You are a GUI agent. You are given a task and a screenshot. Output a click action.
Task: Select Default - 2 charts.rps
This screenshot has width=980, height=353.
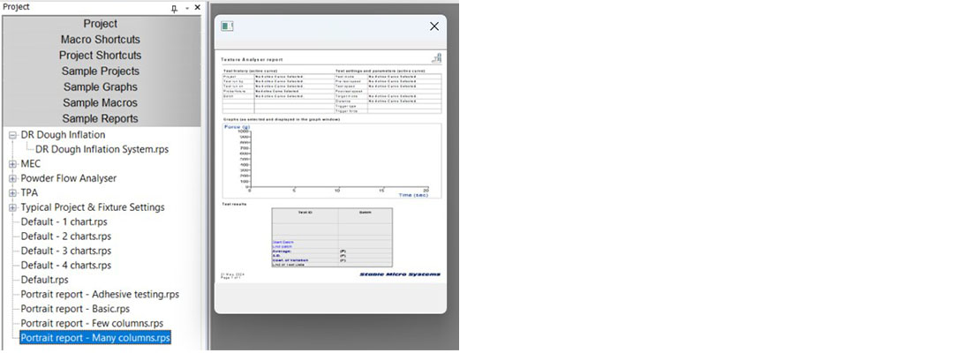point(66,237)
